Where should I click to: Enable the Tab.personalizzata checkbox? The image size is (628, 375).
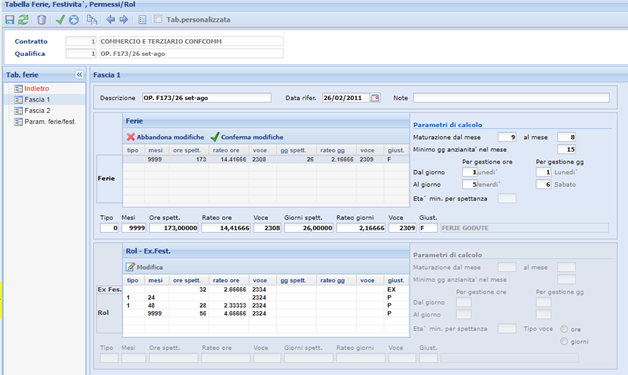click(x=158, y=19)
